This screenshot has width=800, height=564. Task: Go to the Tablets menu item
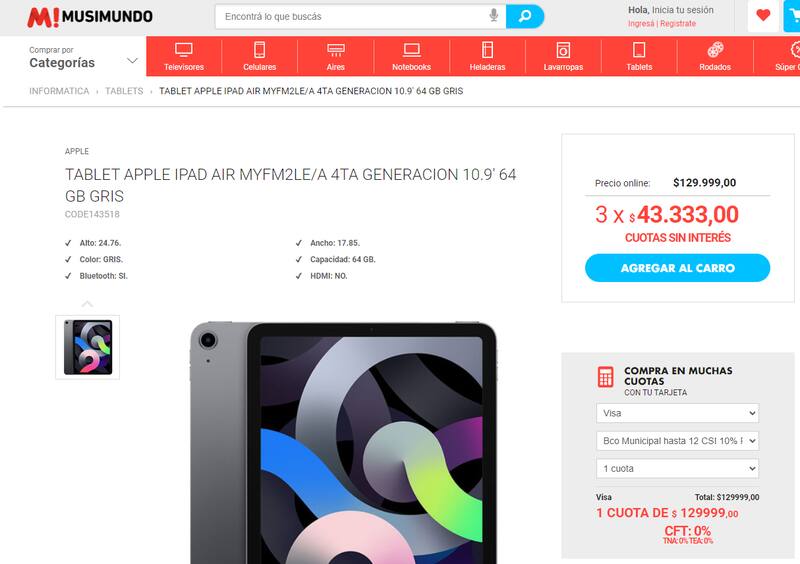[639, 56]
